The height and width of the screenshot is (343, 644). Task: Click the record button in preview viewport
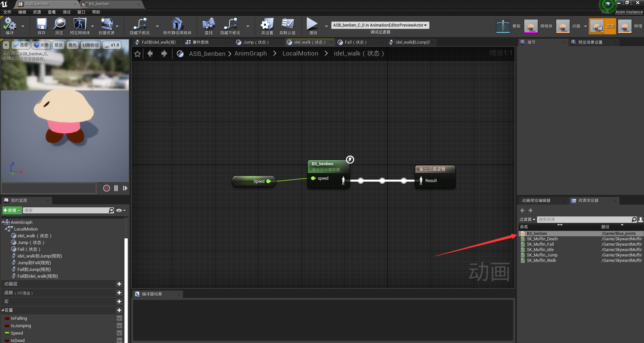(x=107, y=188)
